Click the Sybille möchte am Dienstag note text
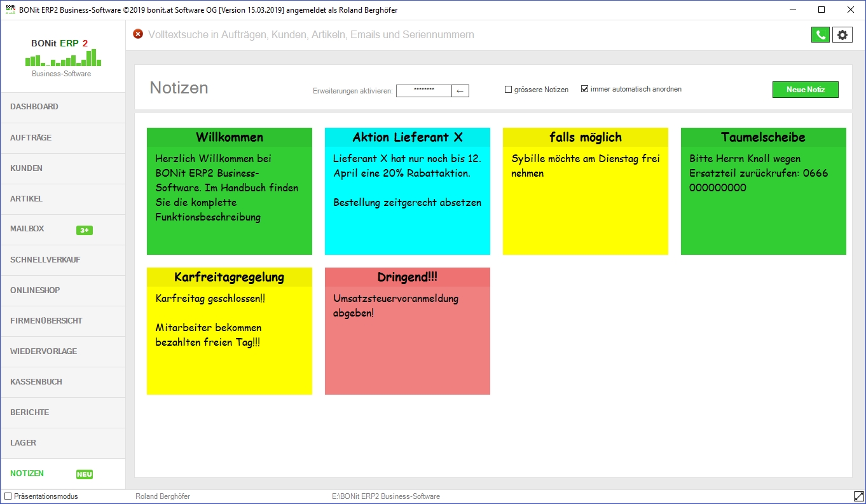866x504 pixels. coord(586,166)
